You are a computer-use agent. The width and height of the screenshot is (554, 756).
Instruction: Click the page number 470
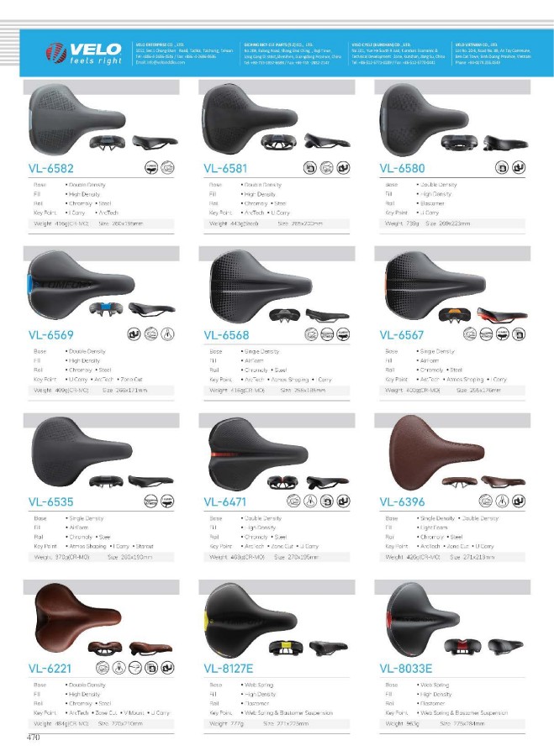click(34, 738)
